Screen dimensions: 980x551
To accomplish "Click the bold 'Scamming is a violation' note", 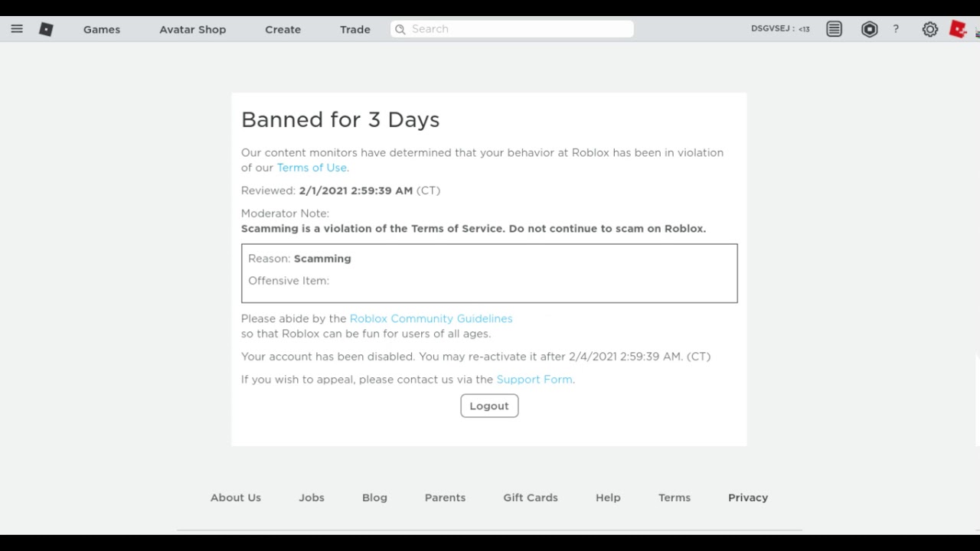I will point(473,229).
